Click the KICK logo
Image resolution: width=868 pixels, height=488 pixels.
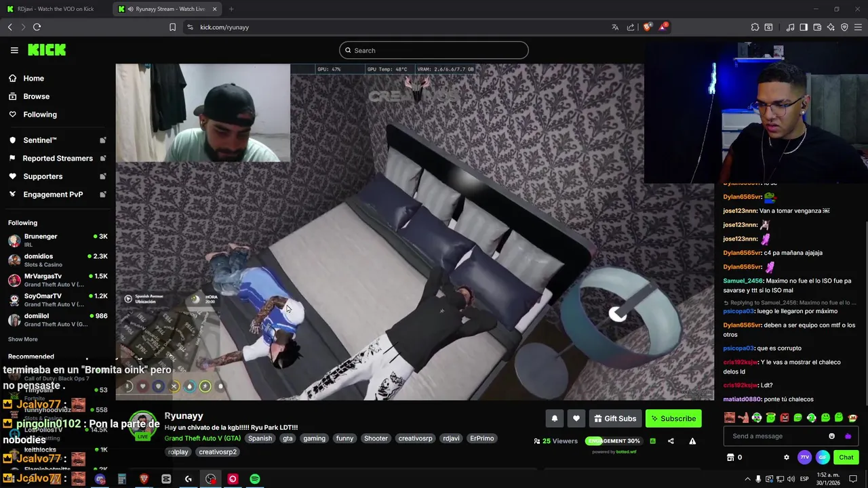click(x=47, y=50)
